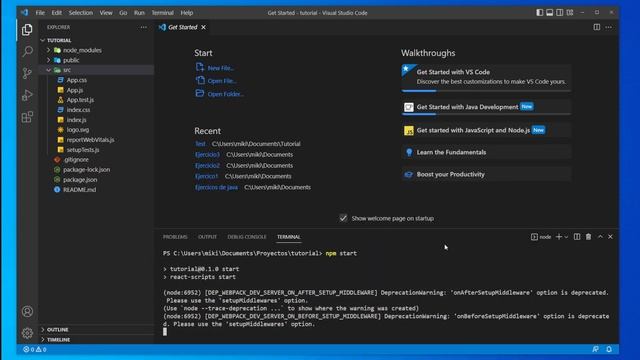Open the Source Control view icon

click(27, 73)
